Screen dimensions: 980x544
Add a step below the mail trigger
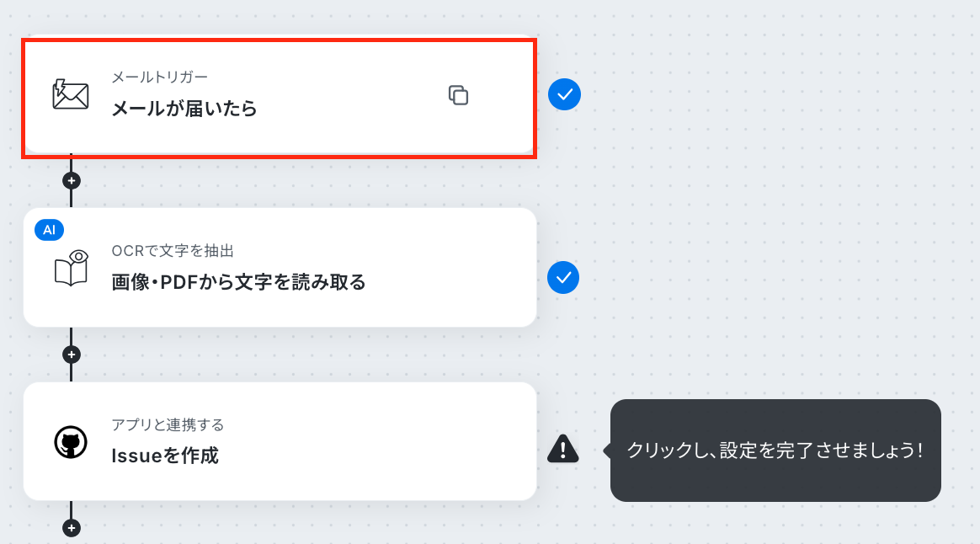[x=72, y=181]
